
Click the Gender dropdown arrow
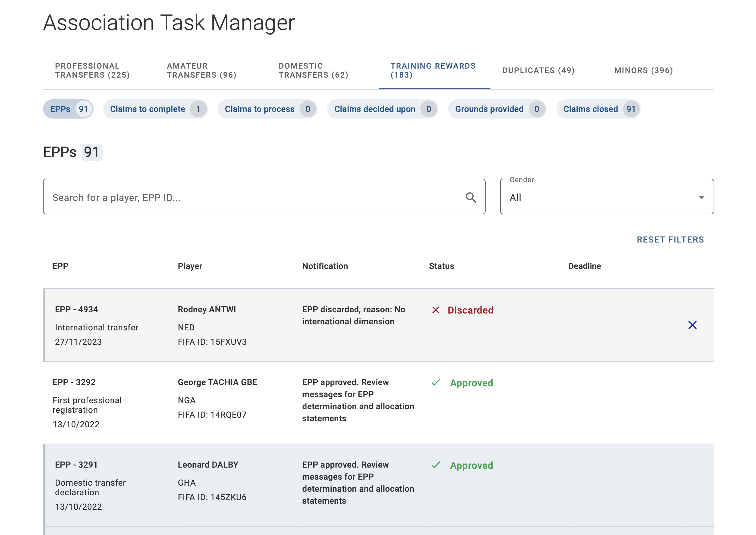pos(701,198)
